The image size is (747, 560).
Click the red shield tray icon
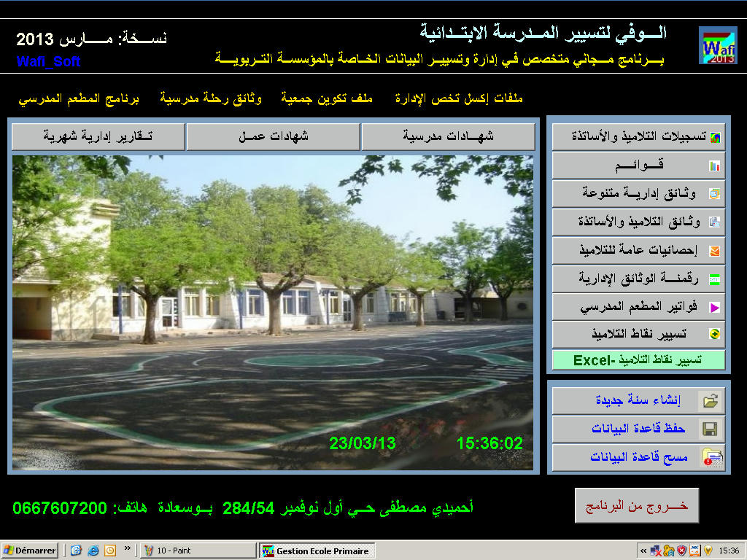tap(682, 551)
